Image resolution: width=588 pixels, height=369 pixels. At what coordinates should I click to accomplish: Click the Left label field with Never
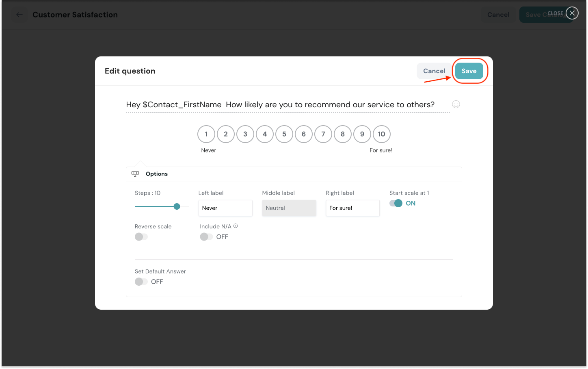[225, 208]
